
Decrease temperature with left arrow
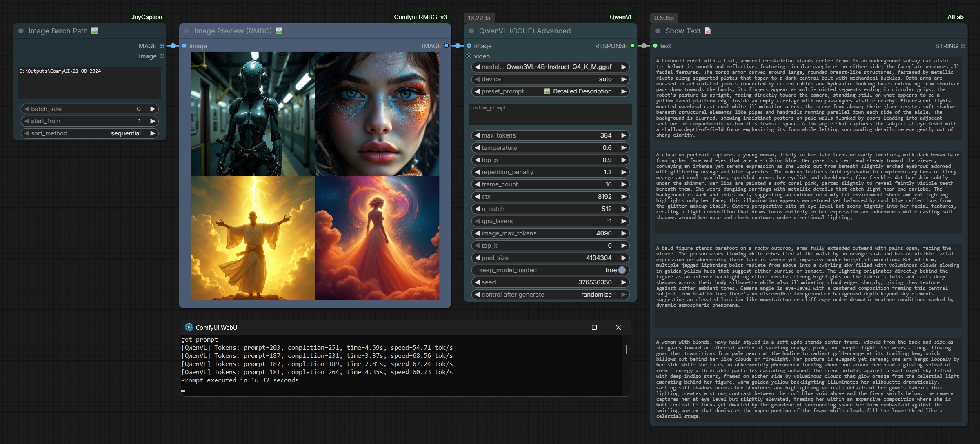477,148
